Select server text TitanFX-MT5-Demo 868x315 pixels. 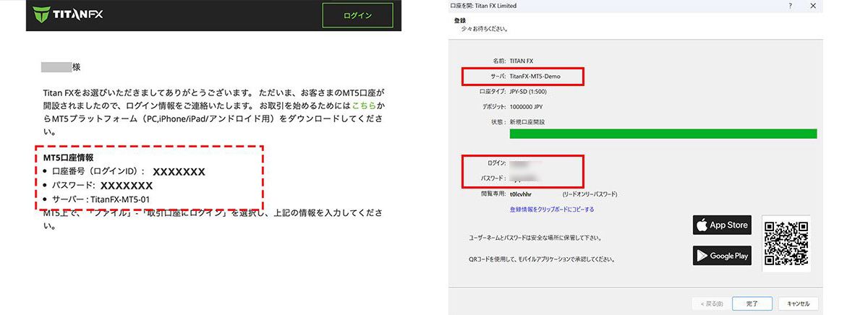coord(535,77)
